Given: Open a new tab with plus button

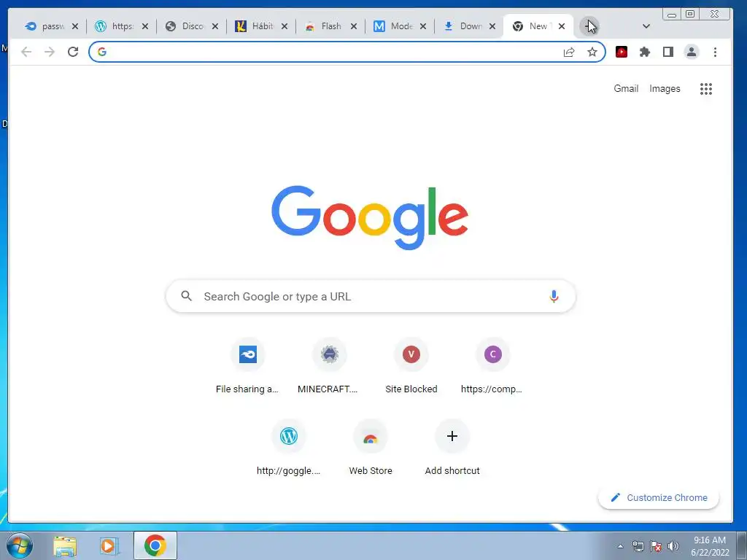Looking at the screenshot, I should (589, 26).
